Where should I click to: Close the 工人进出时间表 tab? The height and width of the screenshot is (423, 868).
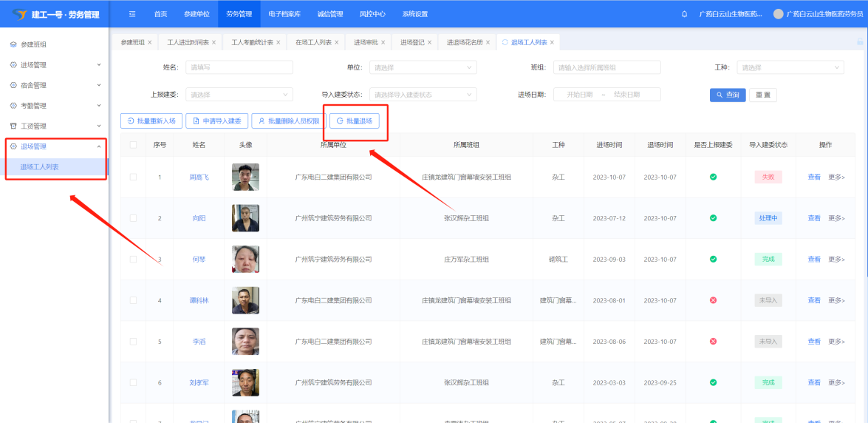[214, 42]
